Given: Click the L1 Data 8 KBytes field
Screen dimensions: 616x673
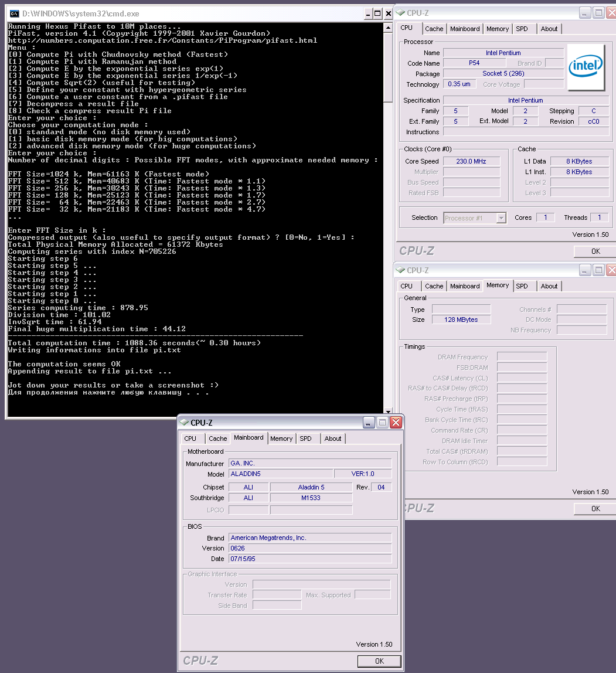Looking at the screenshot, I should coord(580,161).
